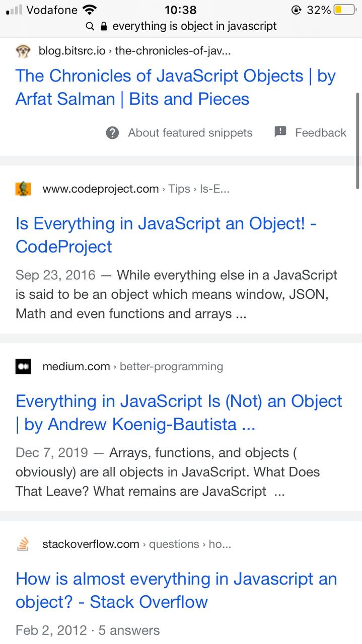Tap the battery icon in status bar

click(x=345, y=10)
